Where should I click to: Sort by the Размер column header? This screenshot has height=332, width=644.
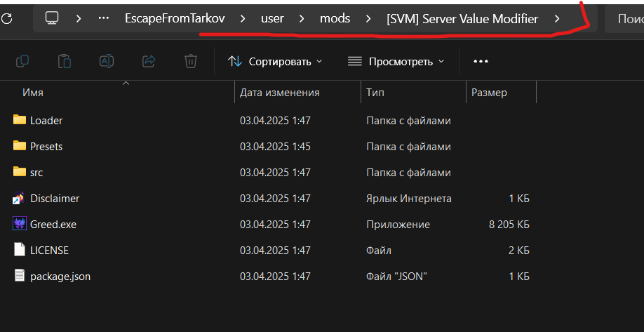501,93
